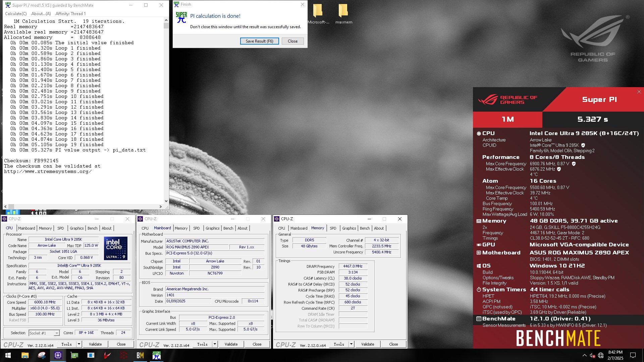The height and width of the screenshot is (362, 644).
Task: Open the Action Center notification icon
Action: coord(633,355)
